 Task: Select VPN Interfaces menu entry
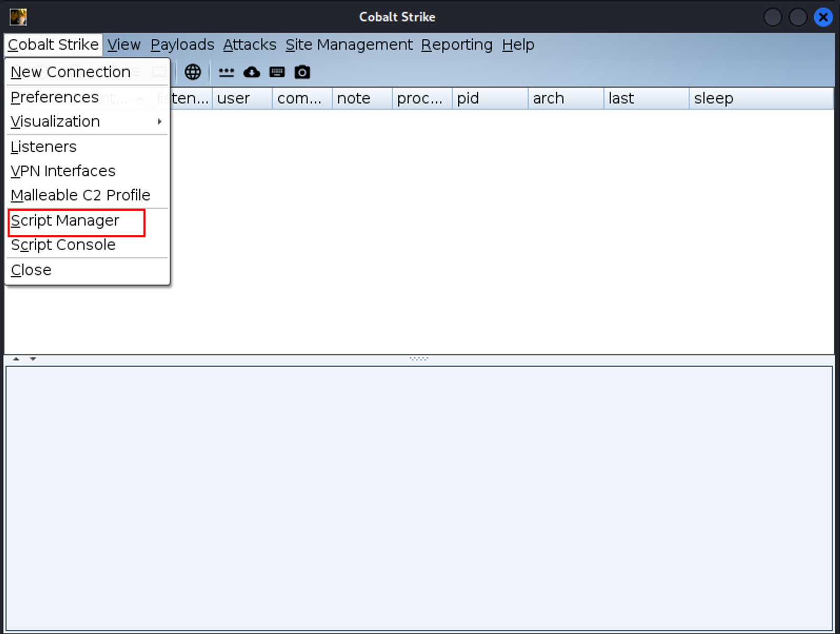[x=87, y=171]
